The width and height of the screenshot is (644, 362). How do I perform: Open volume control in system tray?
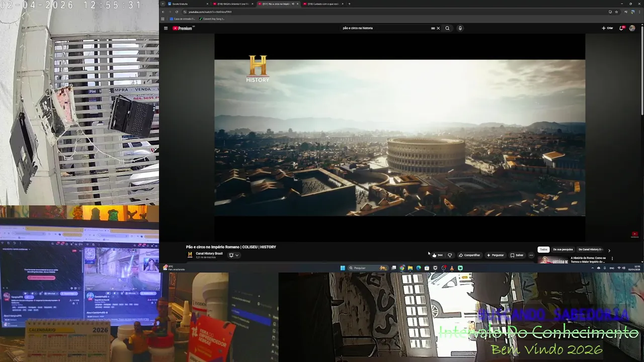tap(624, 268)
